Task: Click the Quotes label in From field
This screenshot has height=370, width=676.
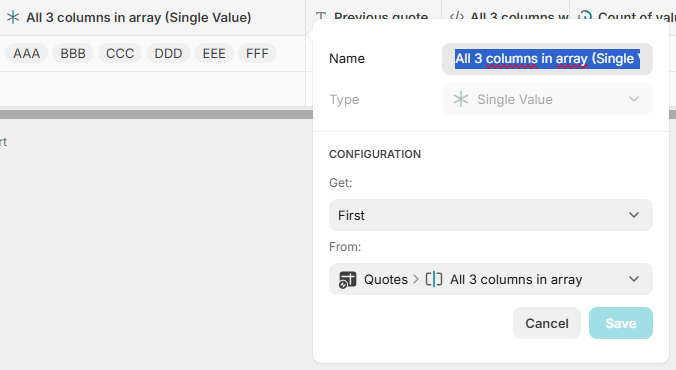Action: pos(386,279)
